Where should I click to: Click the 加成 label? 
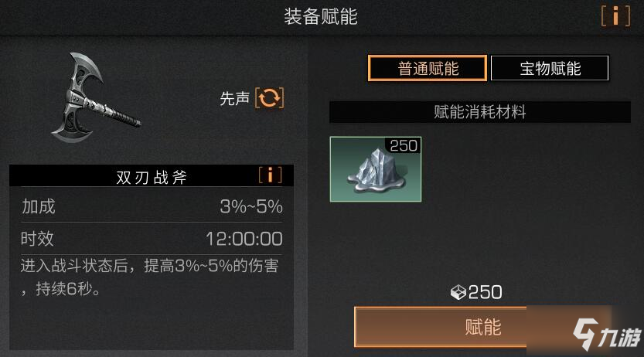pos(38,206)
